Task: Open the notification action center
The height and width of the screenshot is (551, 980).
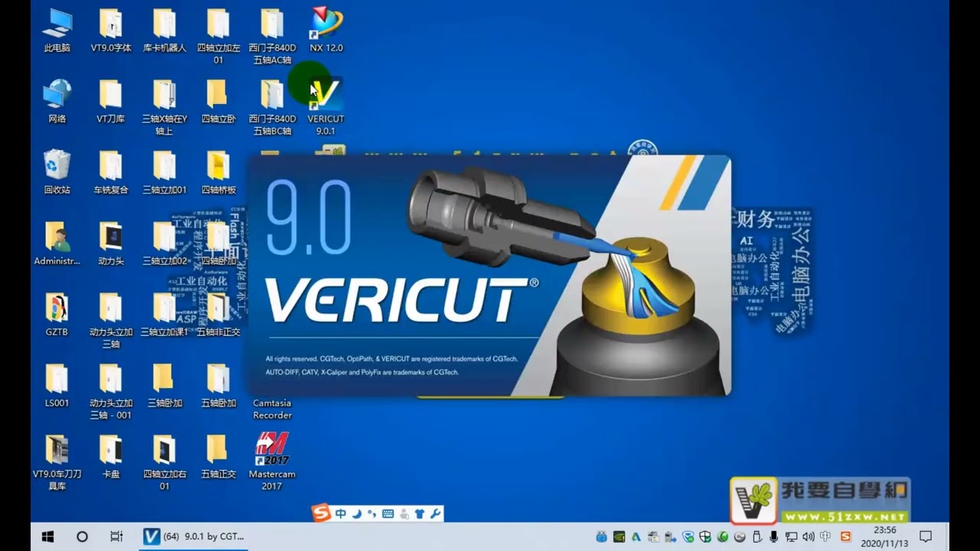Action: point(926,536)
